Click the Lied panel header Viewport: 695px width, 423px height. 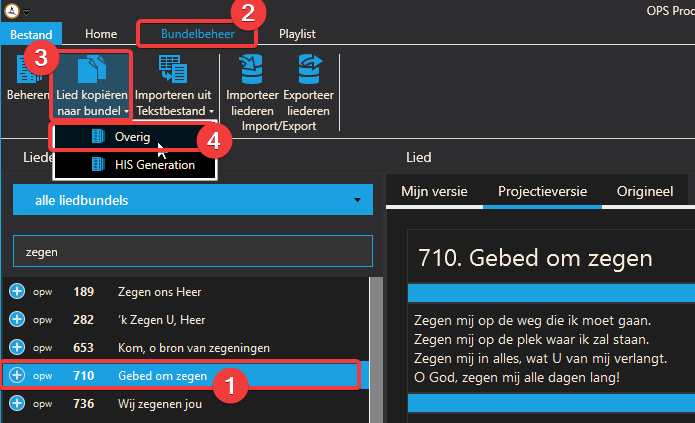418,157
